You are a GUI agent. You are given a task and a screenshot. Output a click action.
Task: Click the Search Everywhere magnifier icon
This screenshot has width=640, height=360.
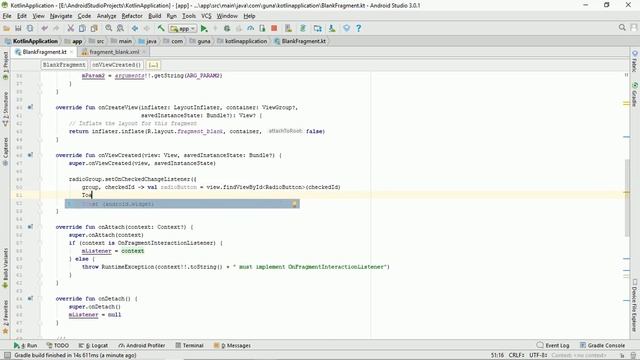coord(622,27)
